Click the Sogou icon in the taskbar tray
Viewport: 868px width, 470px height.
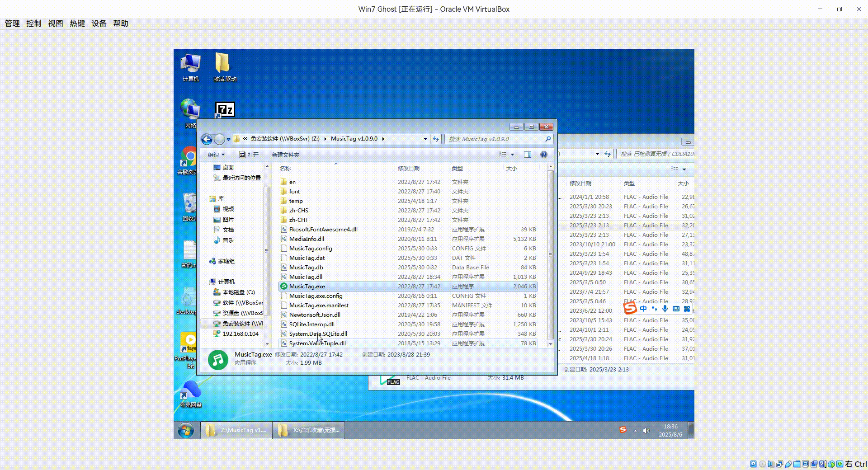(x=623, y=429)
